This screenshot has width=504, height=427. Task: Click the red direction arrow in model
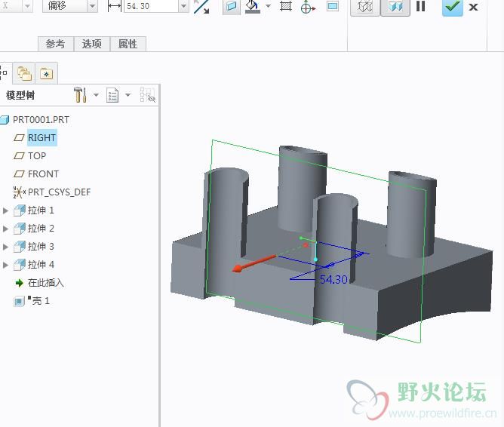(x=254, y=263)
